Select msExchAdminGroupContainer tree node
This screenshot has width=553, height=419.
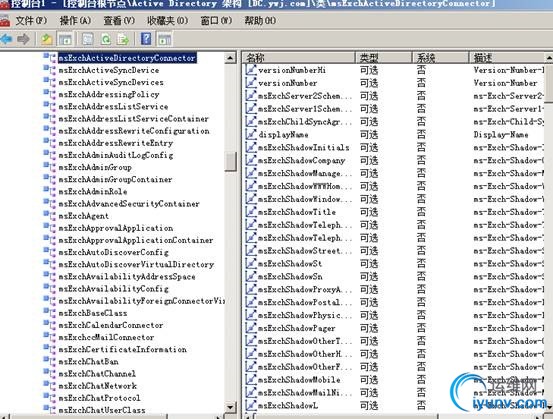(115, 179)
